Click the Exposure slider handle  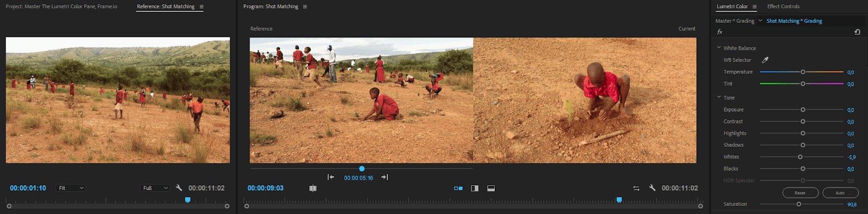[x=803, y=109]
